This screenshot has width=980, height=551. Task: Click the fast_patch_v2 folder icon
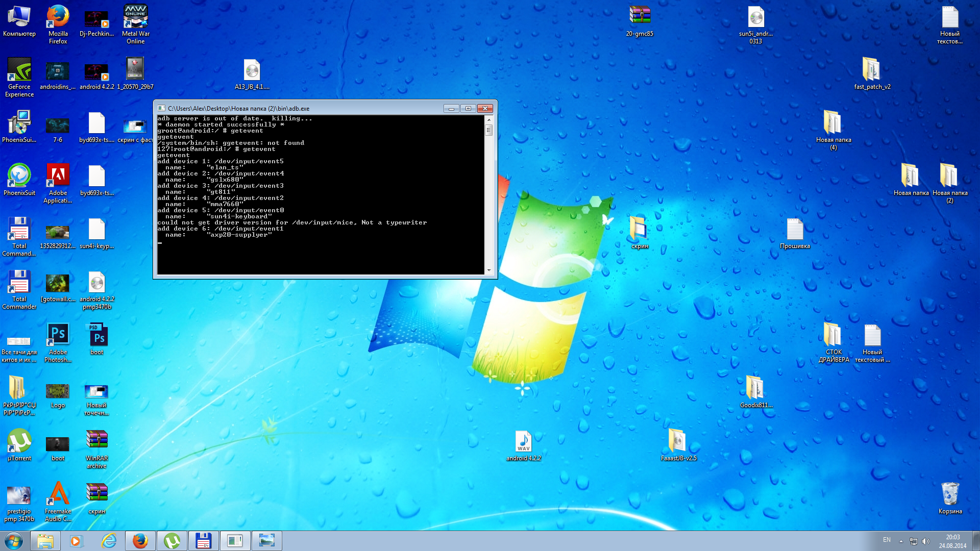(872, 71)
